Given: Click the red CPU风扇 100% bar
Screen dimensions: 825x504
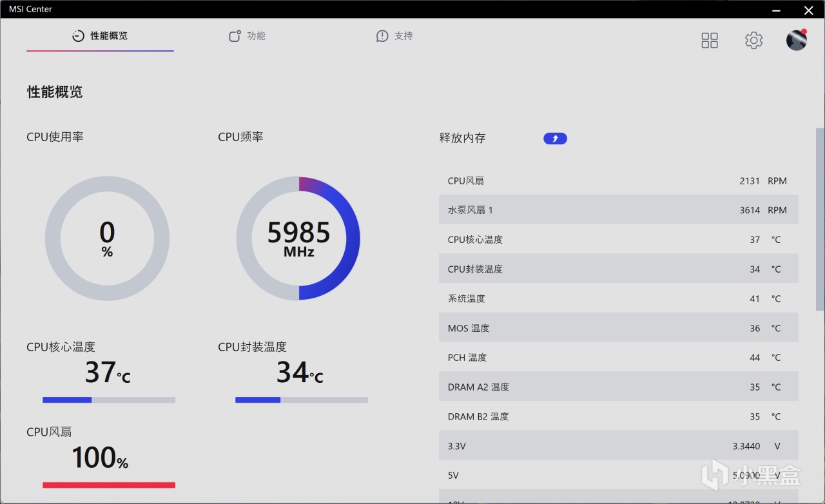Looking at the screenshot, I should (109, 485).
